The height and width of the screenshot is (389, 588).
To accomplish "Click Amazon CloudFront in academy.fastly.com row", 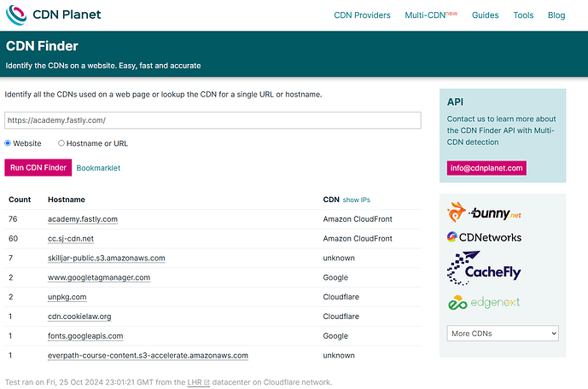I will click(358, 219).
